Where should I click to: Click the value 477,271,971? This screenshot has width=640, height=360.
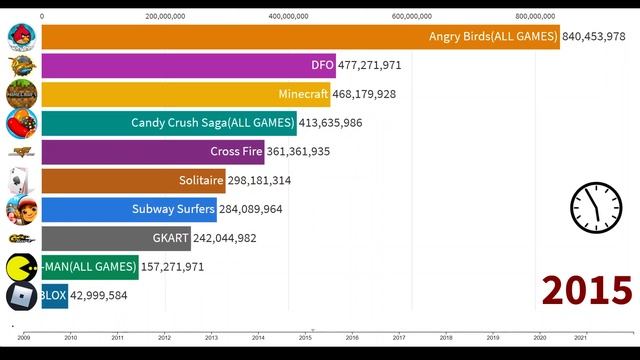pyautogui.click(x=369, y=65)
